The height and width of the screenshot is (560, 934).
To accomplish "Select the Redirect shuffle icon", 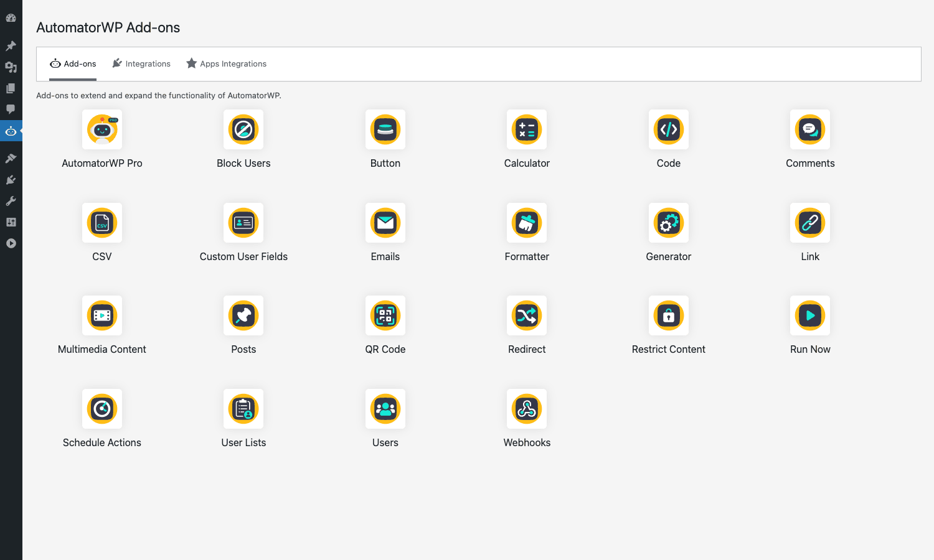I will pos(527,315).
